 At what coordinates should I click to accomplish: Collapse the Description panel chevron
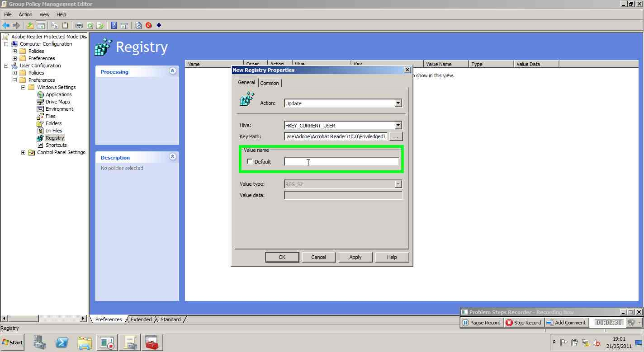[172, 157]
